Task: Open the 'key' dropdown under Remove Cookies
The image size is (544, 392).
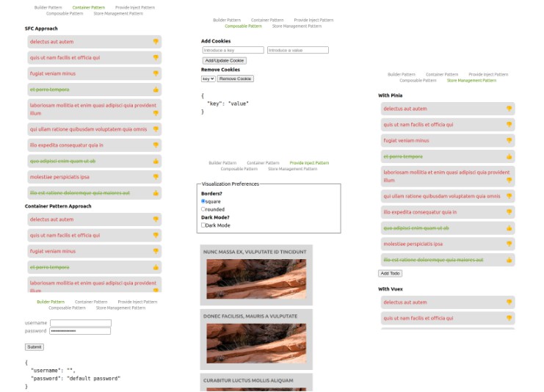Action: coord(208,79)
